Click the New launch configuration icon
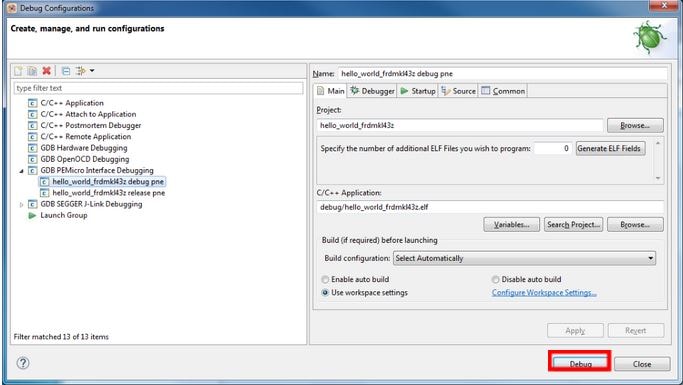Viewport: 683px width, 385px height. click(18, 71)
